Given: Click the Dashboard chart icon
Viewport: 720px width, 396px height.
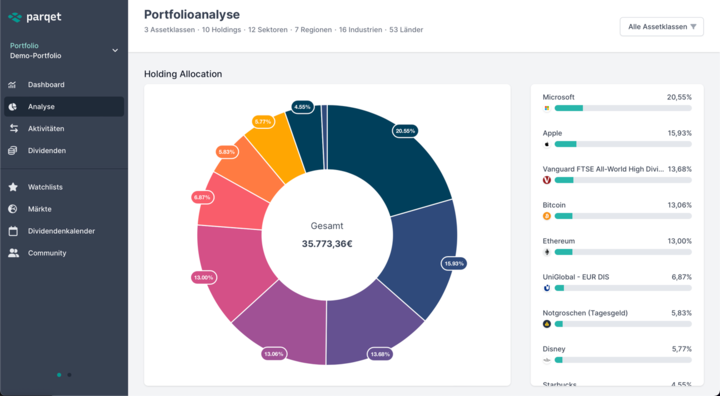Looking at the screenshot, I should pos(12,85).
